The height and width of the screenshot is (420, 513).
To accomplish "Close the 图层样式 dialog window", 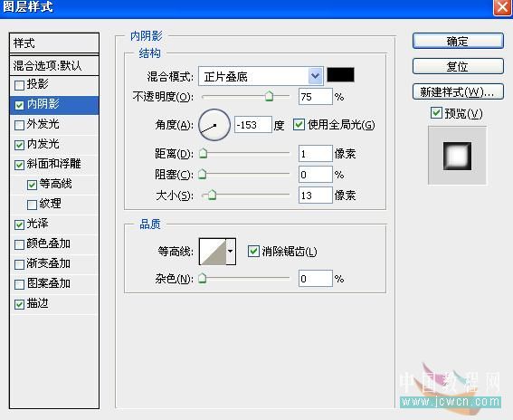I will (x=502, y=7).
